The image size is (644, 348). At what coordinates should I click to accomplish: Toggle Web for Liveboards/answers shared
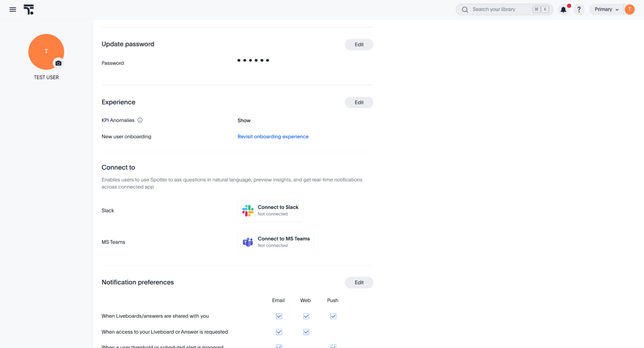[306, 316]
